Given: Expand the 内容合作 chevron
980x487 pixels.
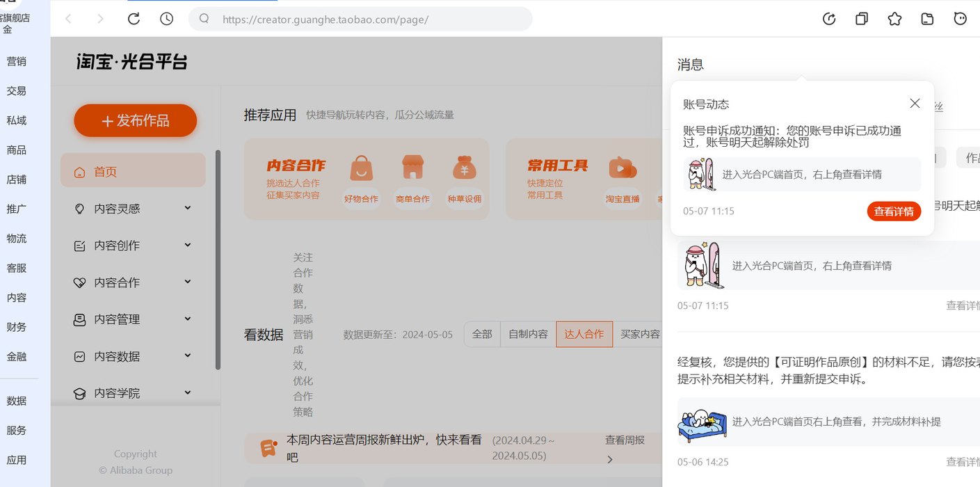Looking at the screenshot, I should [188, 281].
